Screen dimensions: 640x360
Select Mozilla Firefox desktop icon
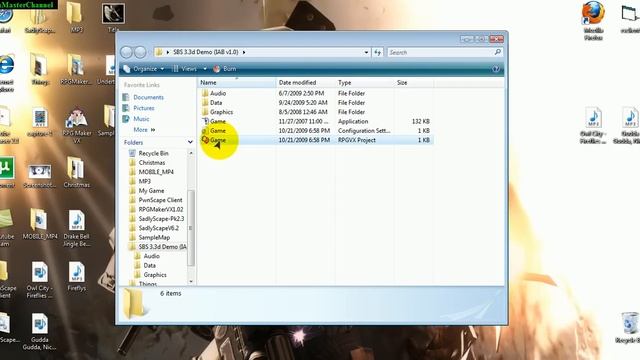pyautogui.click(x=593, y=21)
